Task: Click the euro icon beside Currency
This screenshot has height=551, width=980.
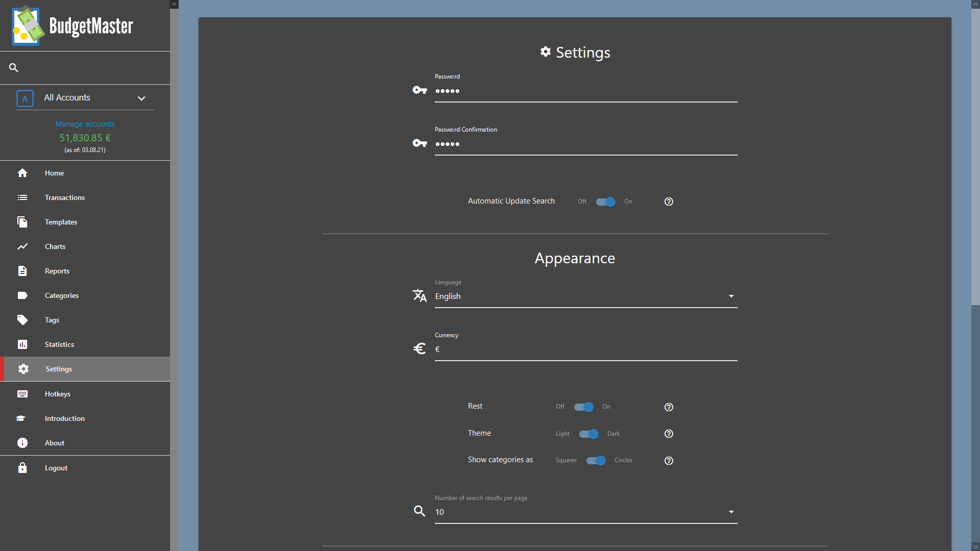Action: pos(420,348)
